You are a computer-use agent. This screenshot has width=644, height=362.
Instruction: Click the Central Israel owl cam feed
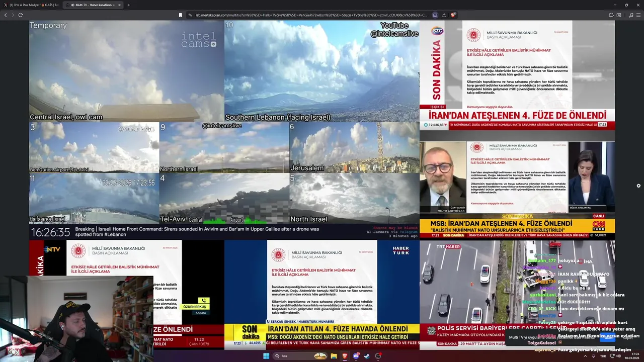pos(126,71)
